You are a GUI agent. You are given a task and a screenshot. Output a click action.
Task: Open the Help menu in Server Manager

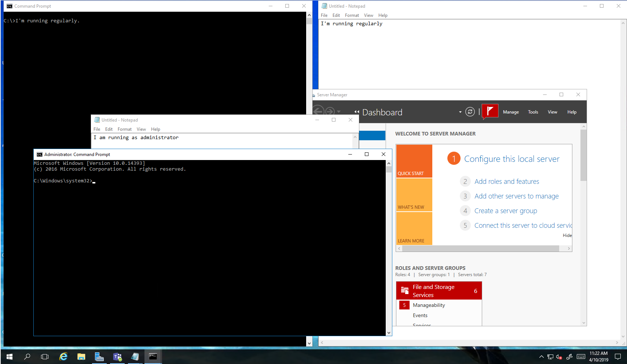[x=572, y=112]
